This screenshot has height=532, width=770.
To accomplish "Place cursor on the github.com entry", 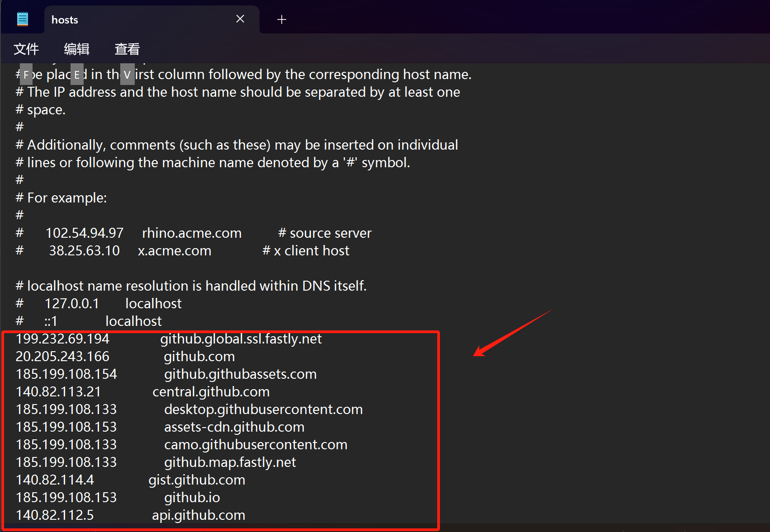I will coord(199,357).
